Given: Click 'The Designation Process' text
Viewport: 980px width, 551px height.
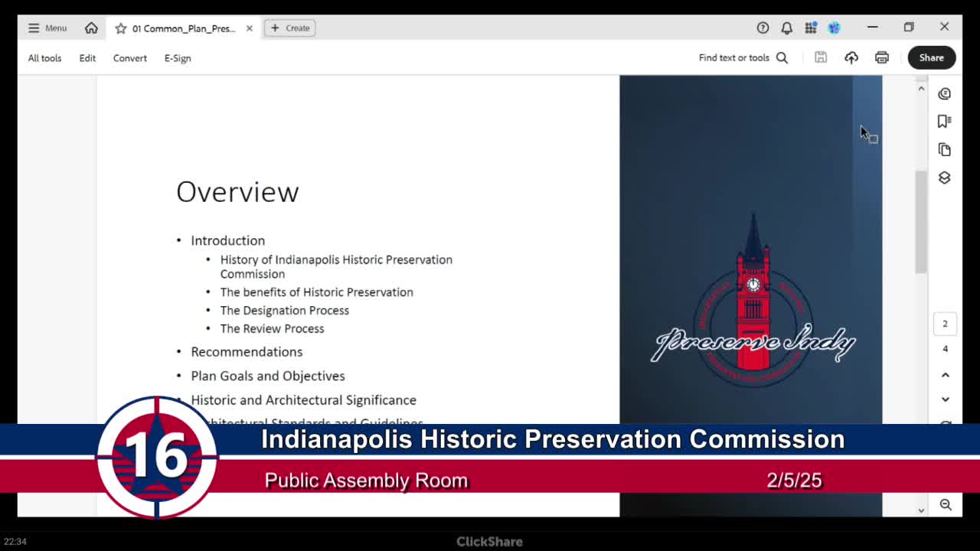Looking at the screenshot, I should (x=285, y=311).
